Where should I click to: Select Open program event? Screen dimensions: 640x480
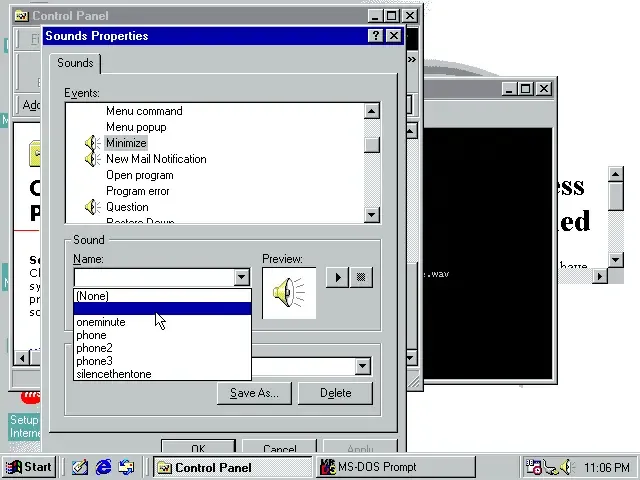click(x=140, y=175)
